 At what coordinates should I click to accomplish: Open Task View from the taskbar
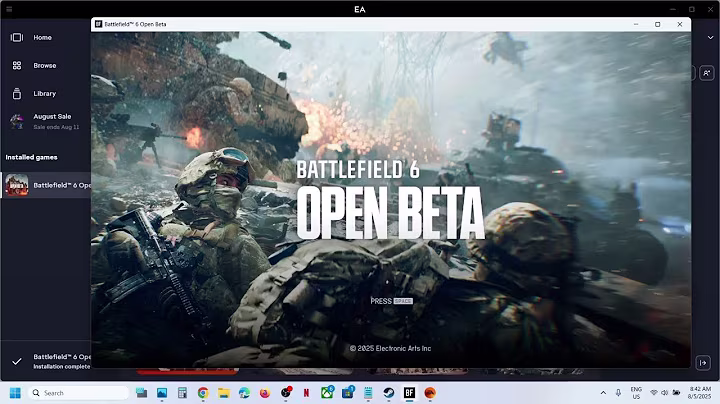click(141, 393)
